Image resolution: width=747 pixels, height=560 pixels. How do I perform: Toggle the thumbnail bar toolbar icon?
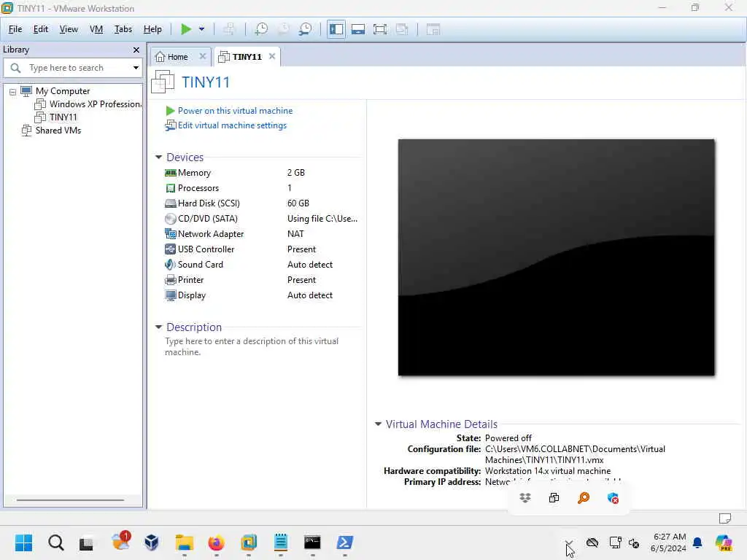tap(357, 29)
